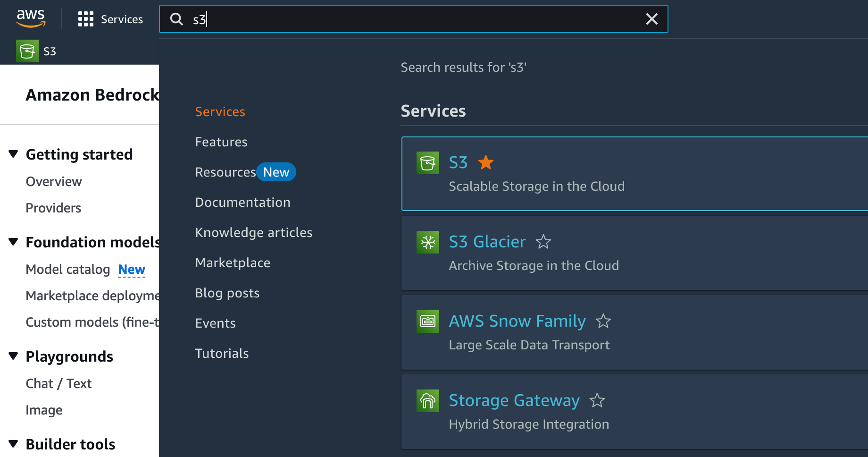Click the magnifier icon in search bar
Screen dimensions: 868x457
tap(176, 19)
